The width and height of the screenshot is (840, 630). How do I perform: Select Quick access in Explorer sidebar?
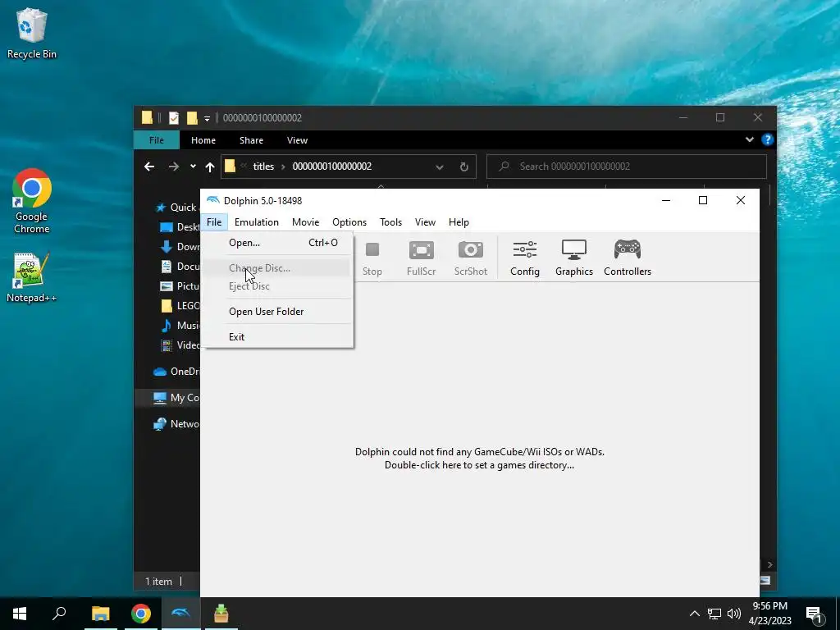coord(177,208)
